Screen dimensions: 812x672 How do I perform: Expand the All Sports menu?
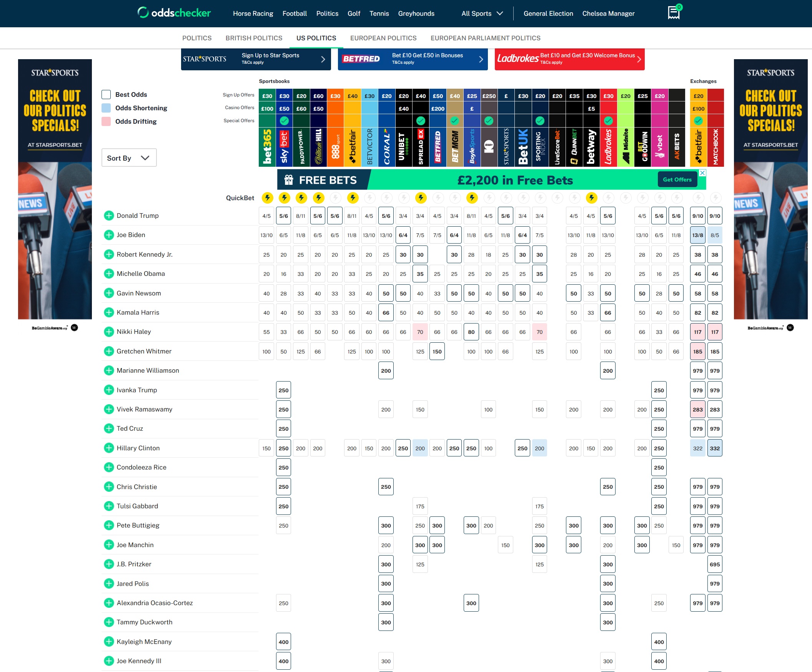pos(482,13)
